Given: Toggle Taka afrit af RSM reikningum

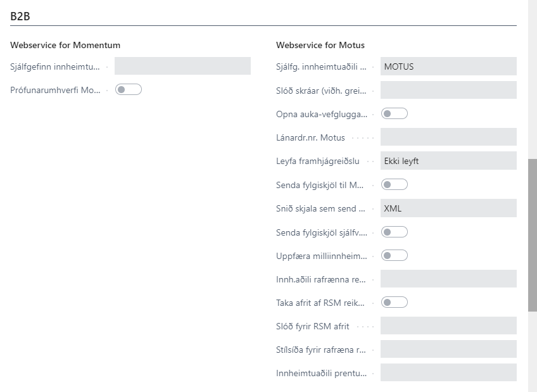Looking at the screenshot, I should coord(395,302).
